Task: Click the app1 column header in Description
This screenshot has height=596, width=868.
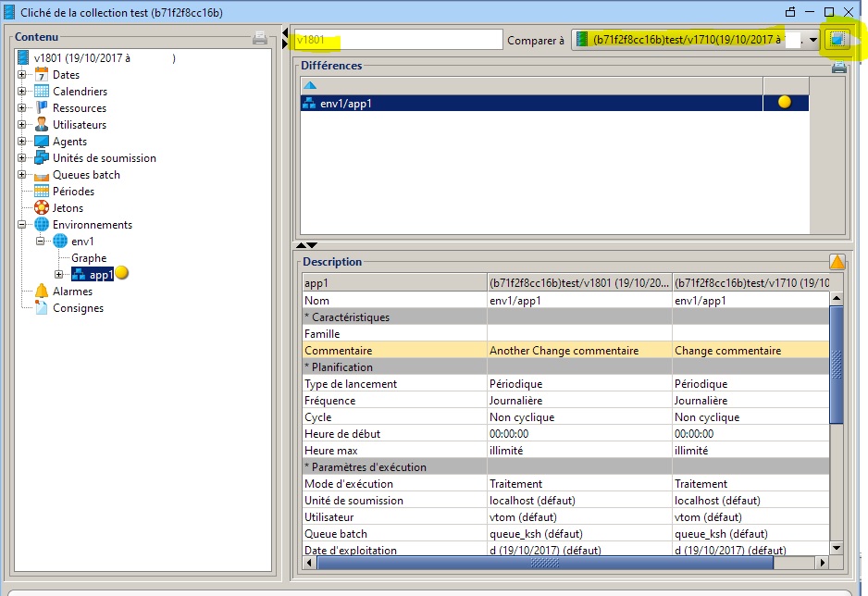Action: point(394,283)
